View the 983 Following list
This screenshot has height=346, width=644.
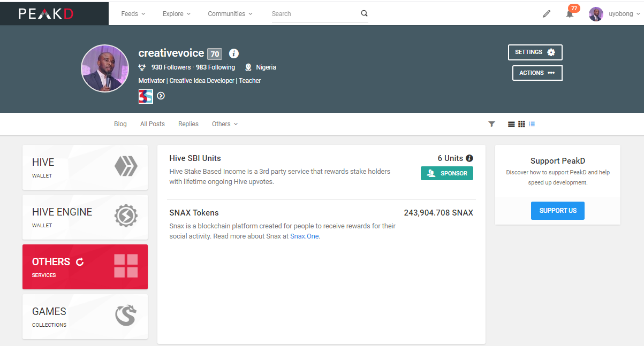click(x=215, y=67)
